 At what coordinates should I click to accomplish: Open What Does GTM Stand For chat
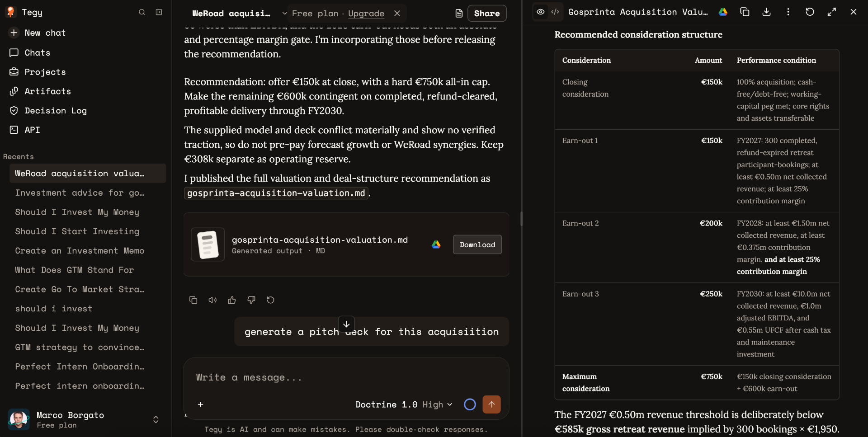[x=88, y=270]
